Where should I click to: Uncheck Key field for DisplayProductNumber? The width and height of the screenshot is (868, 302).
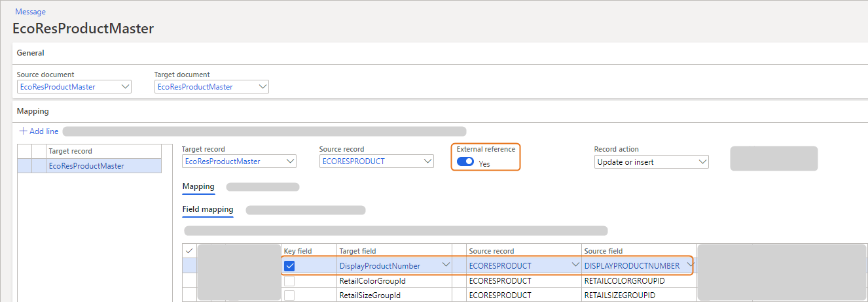click(290, 266)
